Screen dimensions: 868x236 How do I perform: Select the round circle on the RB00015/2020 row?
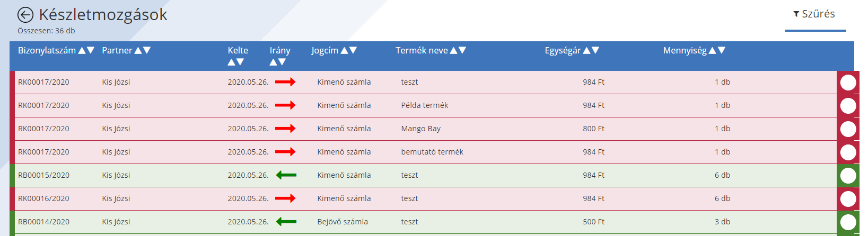[x=848, y=176]
